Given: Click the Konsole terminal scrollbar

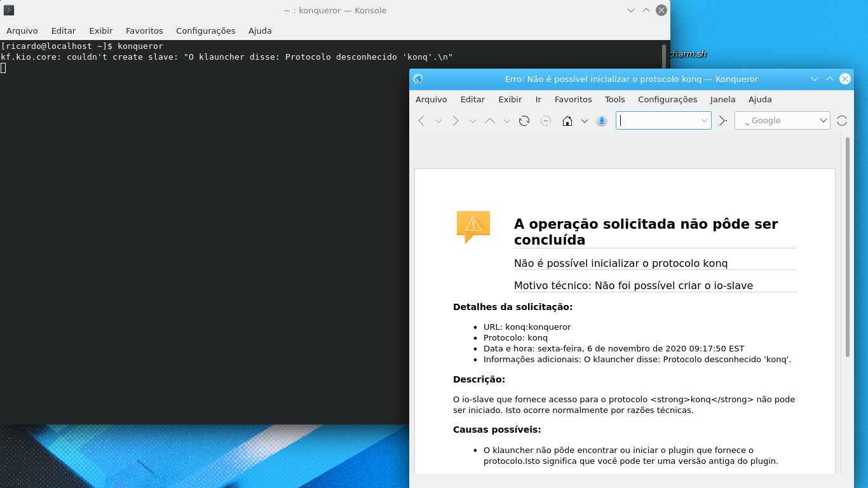Looking at the screenshot, I should 664,56.
